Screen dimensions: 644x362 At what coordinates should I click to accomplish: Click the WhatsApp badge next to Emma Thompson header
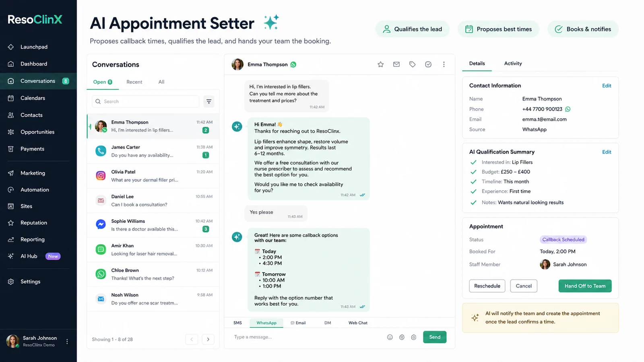[x=293, y=64]
